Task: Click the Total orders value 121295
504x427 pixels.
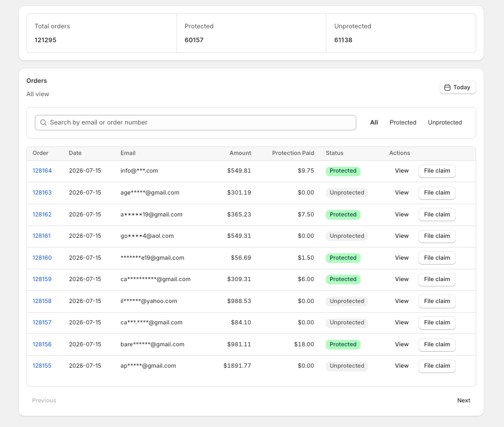Action: point(45,40)
